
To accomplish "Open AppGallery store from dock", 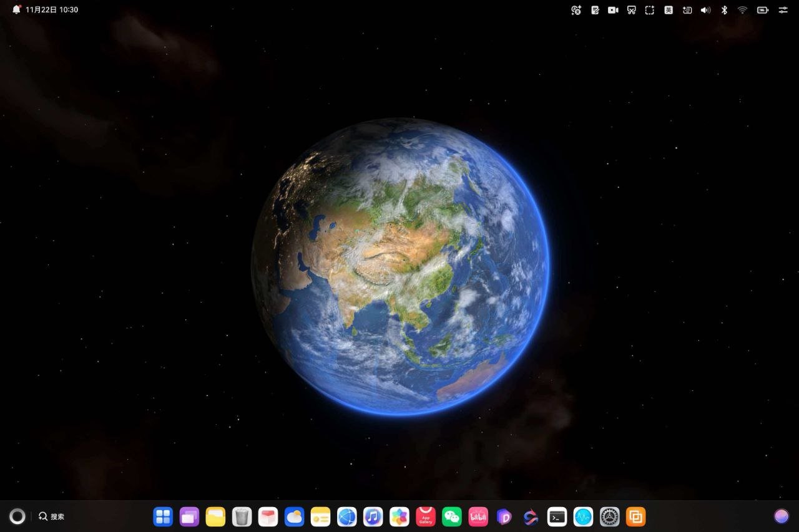I will 426,516.
